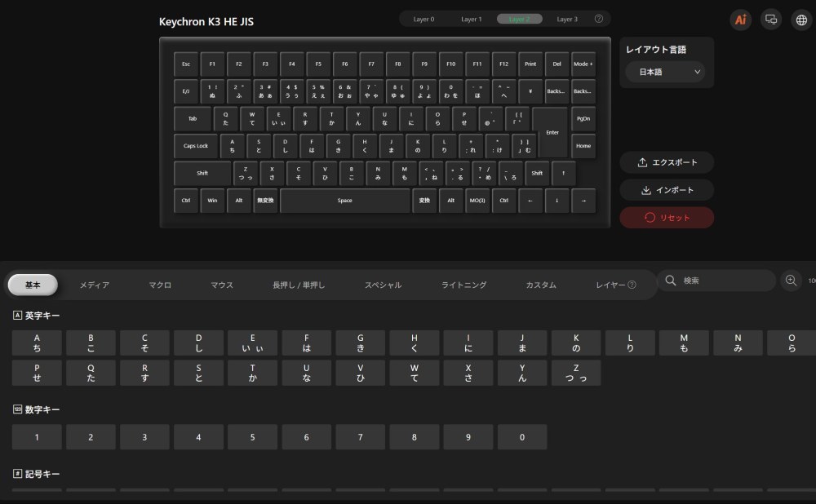Viewport: 816px width, 504px height.
Task: Pick the 1 keycode under 数字キー
Action: click(37, 437)
